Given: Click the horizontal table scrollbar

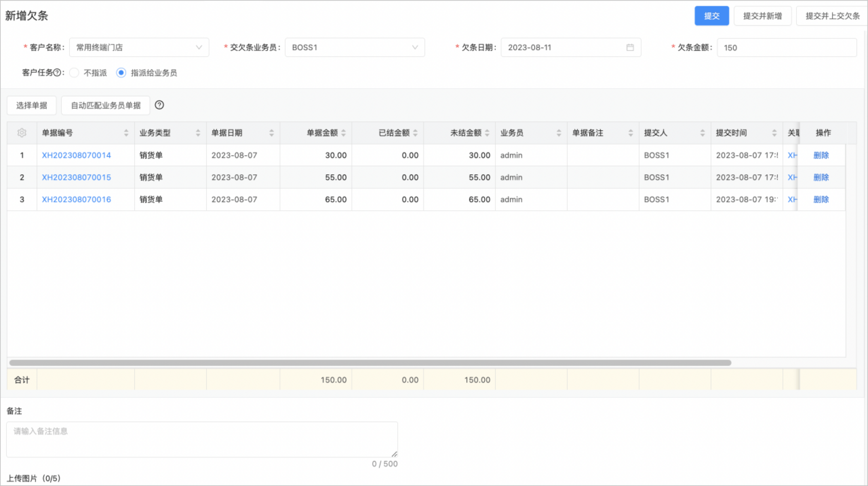Looking at the screenshot, I should 370,363.
